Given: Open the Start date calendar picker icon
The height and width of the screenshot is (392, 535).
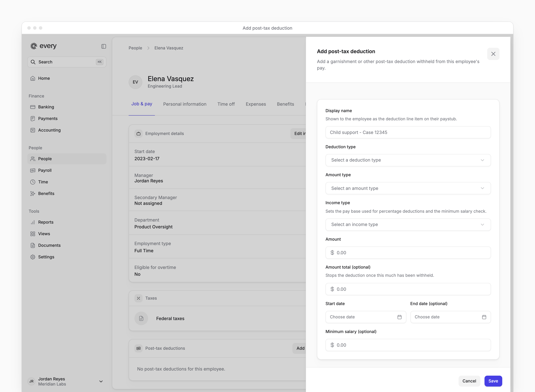Looking at the screenshot, I should click(x=399, y=317).
